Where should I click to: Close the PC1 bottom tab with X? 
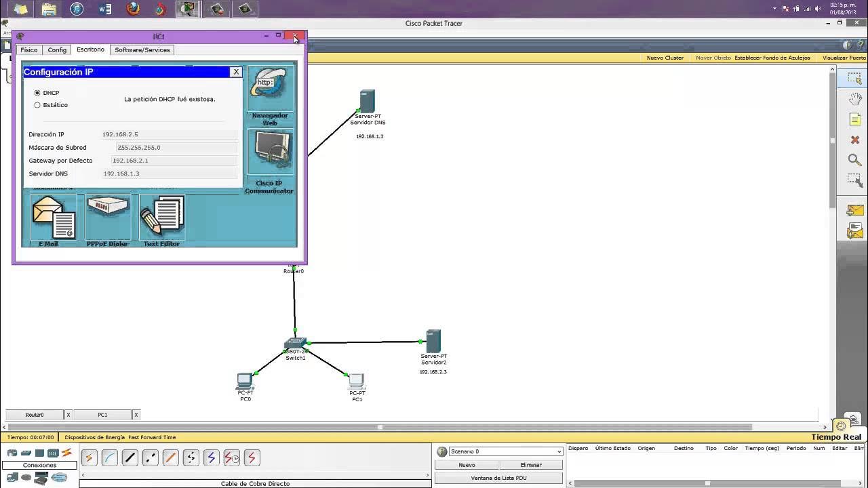[x=136, y=415]
